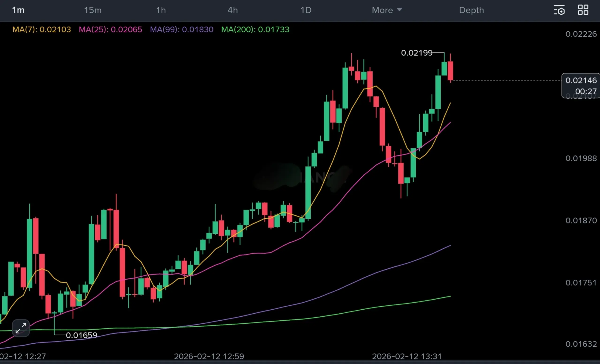
Task: Click the MA(7) indicator label
Action: point(42,30)
